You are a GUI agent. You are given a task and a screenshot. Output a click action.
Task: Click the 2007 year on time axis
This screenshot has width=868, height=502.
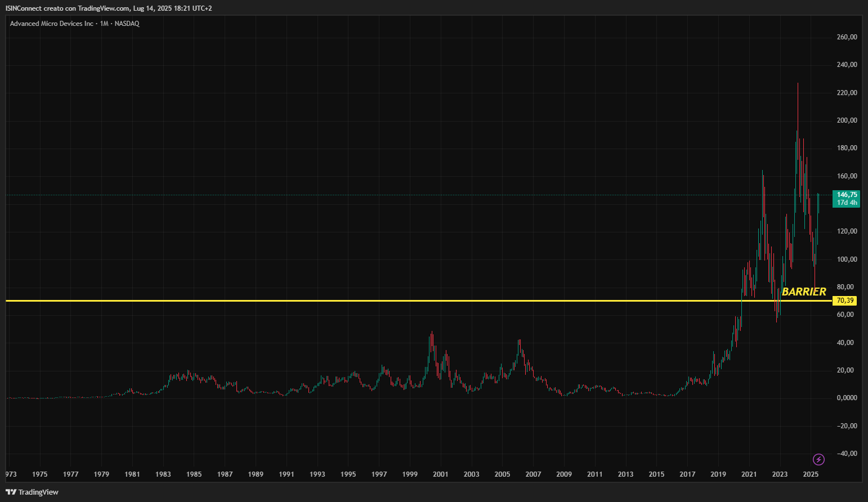pyautogui.click(x=533, y=474)
